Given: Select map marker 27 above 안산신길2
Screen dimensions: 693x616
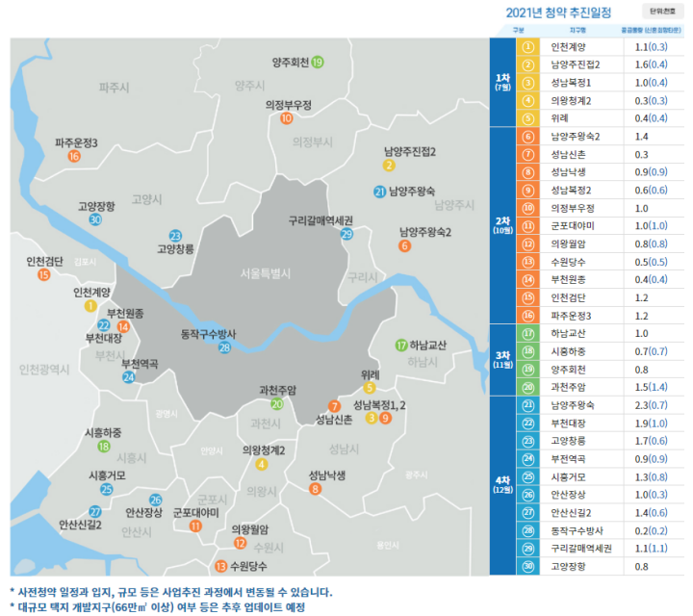Looking at the screenshot, I should [95, 512].
